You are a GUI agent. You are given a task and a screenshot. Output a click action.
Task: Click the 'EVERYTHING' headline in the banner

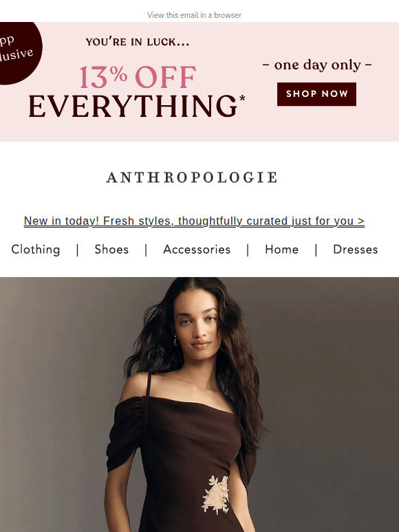click(133, 107)
